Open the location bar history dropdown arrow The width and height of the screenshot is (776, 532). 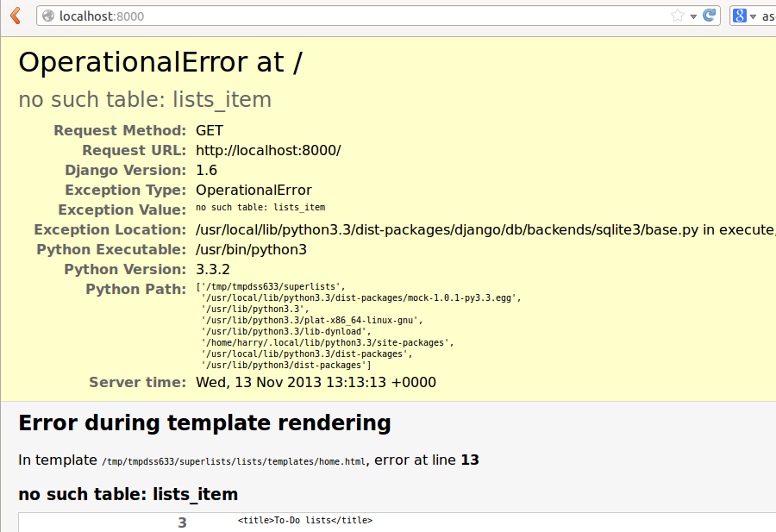pos(693,15)
